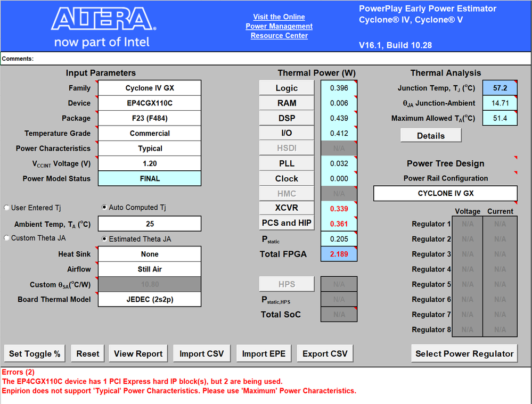Click the disabled HMC button
Screen dimensions: 532x404
(x=287, y=194)
